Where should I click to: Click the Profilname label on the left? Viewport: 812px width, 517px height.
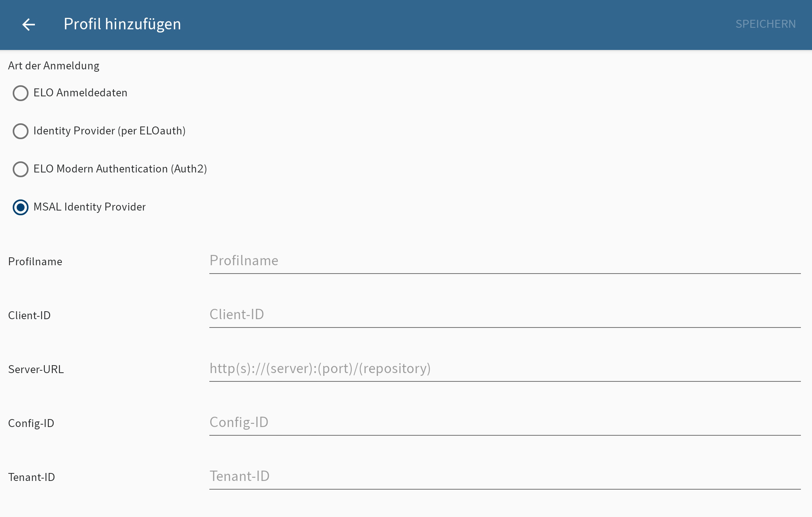[35, 262]
